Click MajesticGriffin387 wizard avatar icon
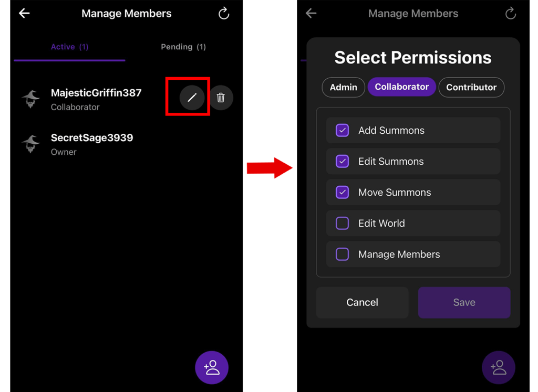This screenshot has width=538, height=392. coord(31,99)
